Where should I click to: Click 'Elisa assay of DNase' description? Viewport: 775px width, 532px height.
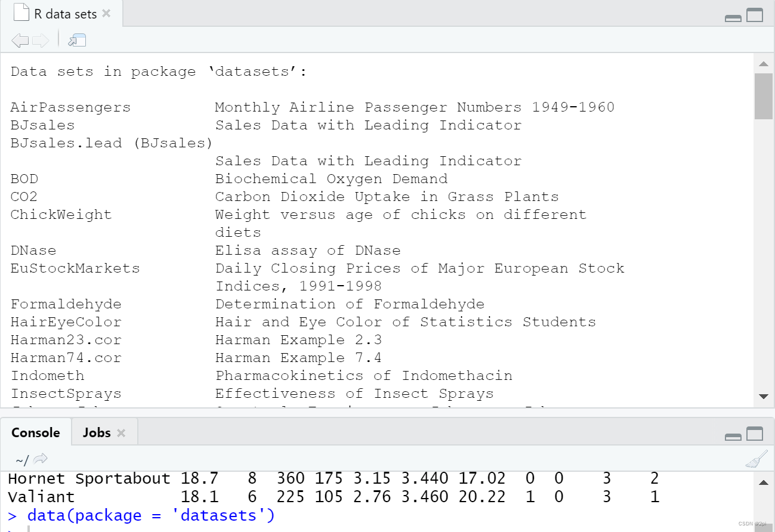[308, 250]
